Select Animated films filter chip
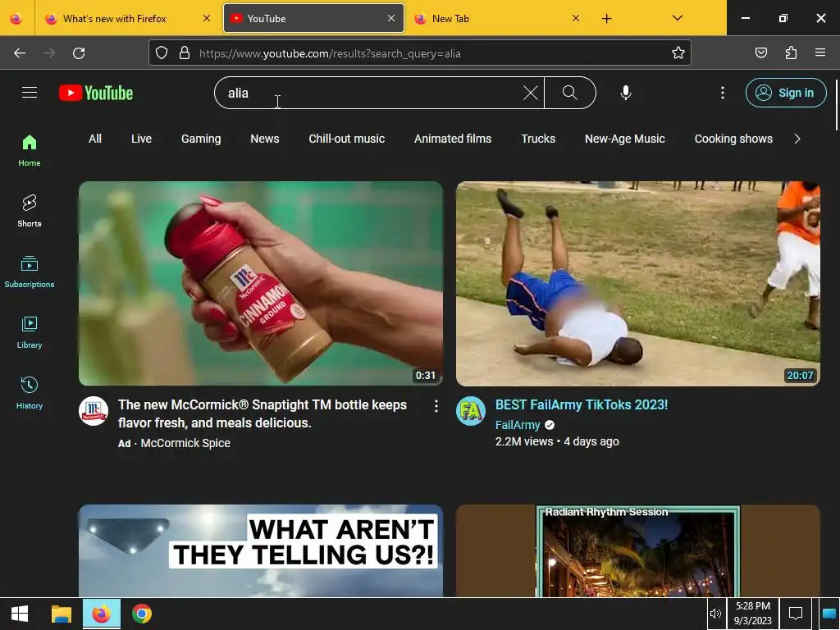 tap(453, 139)
